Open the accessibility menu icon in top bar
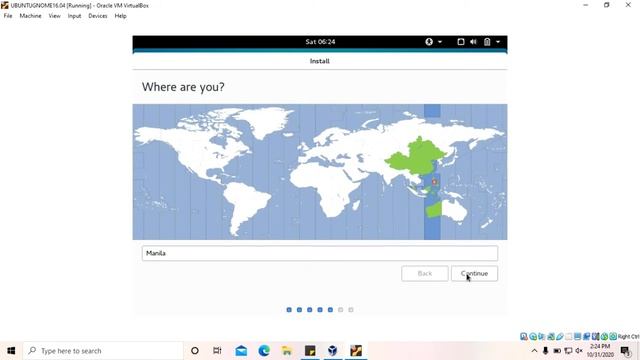Screen dimensions: 640x360 click(429, 42)
